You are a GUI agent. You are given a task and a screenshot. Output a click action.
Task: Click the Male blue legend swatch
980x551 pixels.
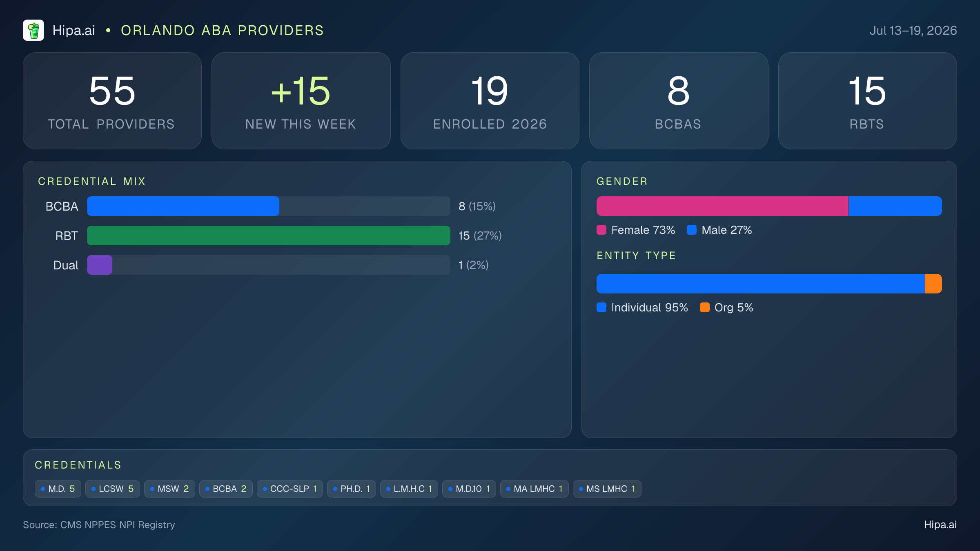[x=692, y=230]
